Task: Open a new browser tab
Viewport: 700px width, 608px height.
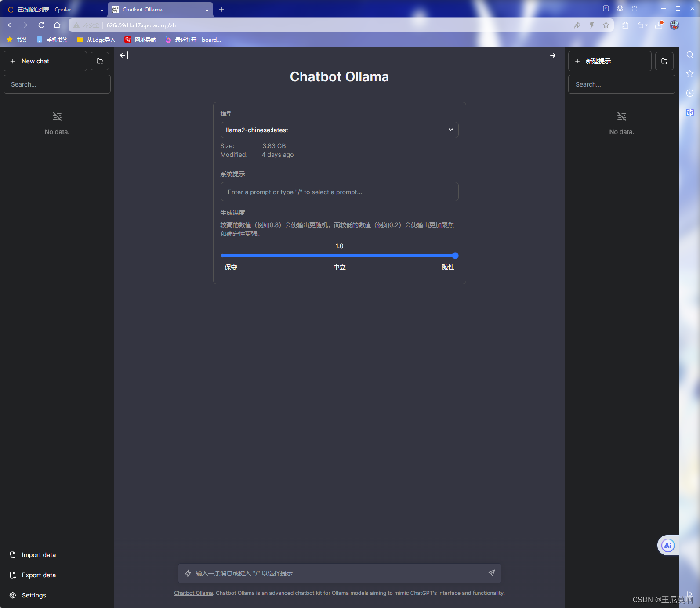Action: pyautogui.click(x=221, y=9)
